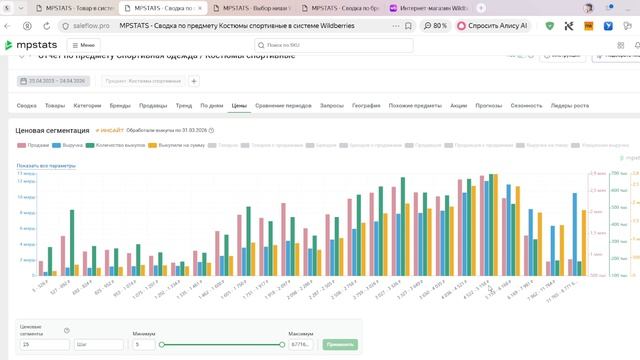The height and width of the screenshot is (360, 640).
Task: Open the География section
Action: pyautogui.click(x=366, y=105)
